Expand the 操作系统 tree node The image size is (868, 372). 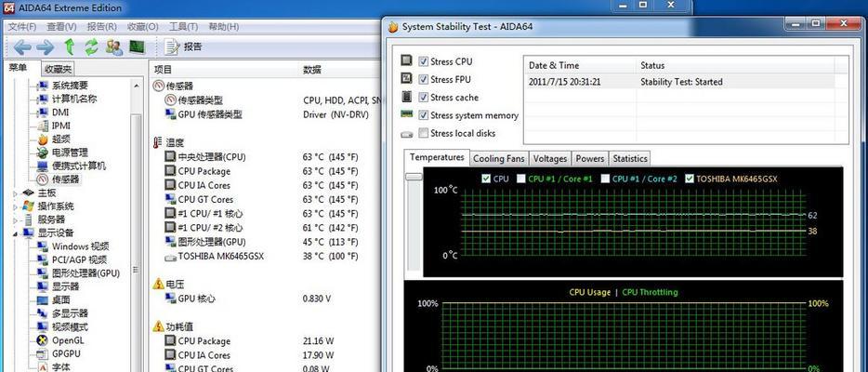point(16,206)
